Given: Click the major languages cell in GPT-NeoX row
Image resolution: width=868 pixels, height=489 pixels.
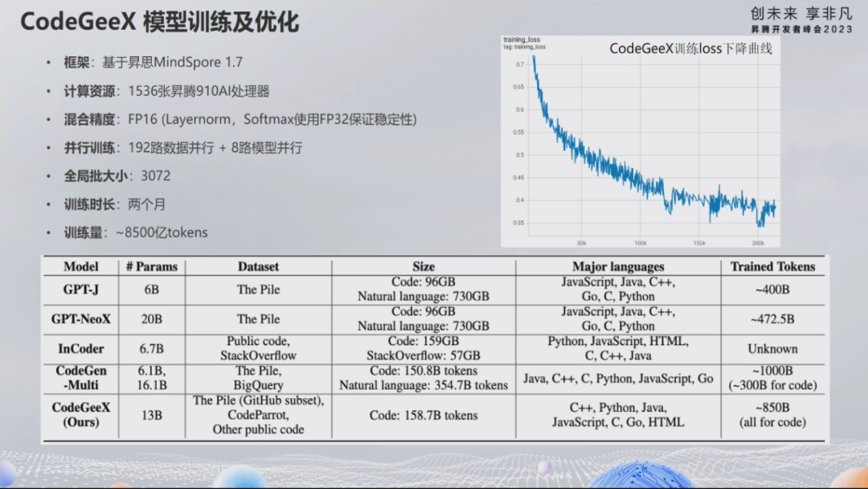Looking at the screenshot, I should (x=618, y=319).
